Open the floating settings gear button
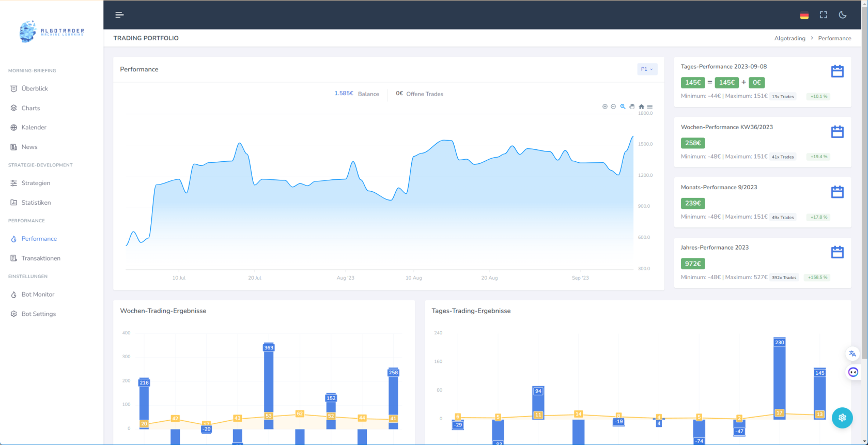This screenshot has height=445, width=868. coord(842,418)
